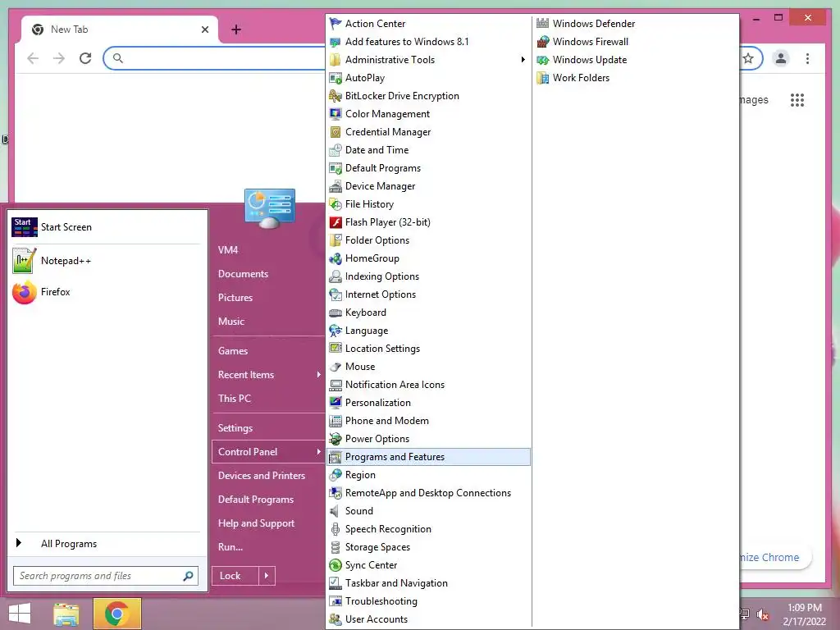The image size is (840, 630).
Task: Click the Firefox icon in Start menu
Action: 24,292
